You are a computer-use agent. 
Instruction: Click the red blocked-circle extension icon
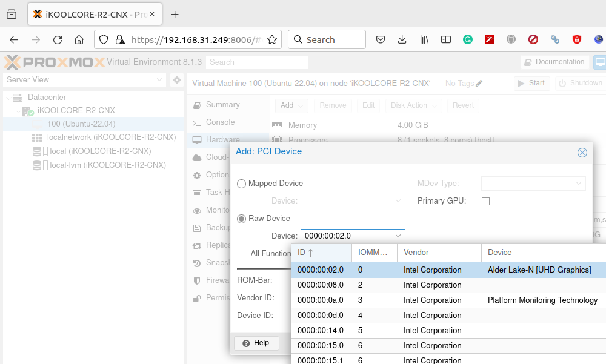click(533, 39)
